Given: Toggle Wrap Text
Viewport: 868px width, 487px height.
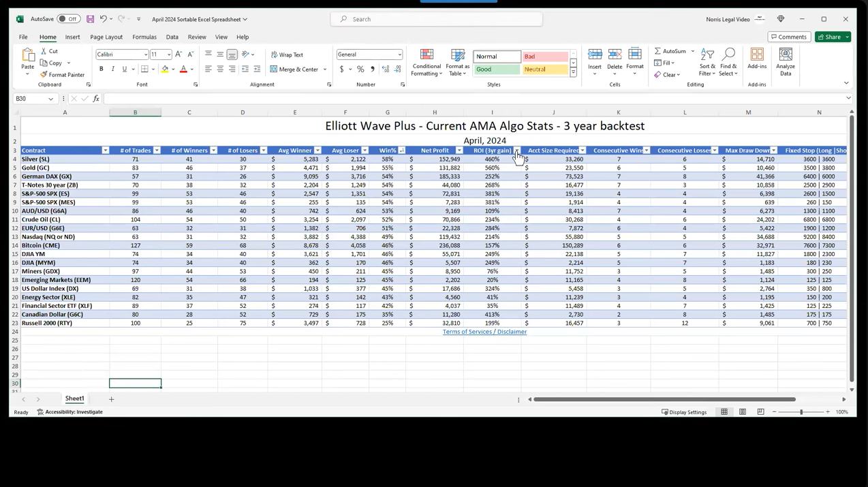Looking at the screenshot, I should click(287, 54).
